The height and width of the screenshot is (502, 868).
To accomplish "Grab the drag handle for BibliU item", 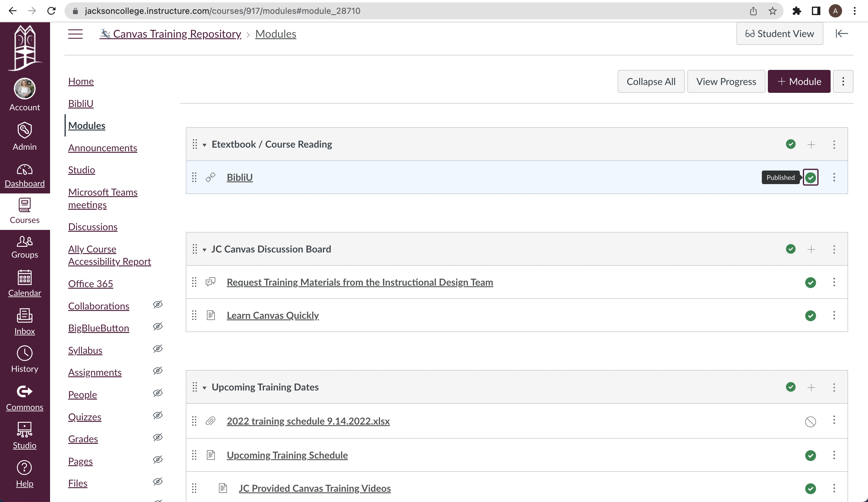I will pyautogui.click(x=194, y=177).
